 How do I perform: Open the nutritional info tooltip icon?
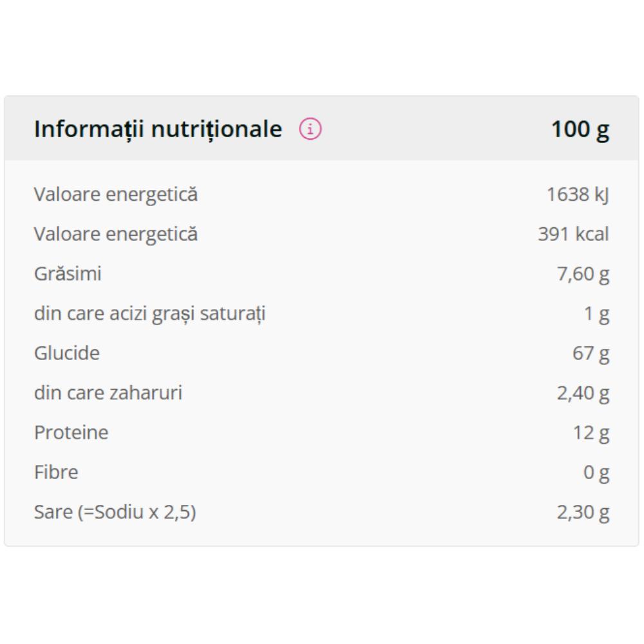[x=310, y=129]
